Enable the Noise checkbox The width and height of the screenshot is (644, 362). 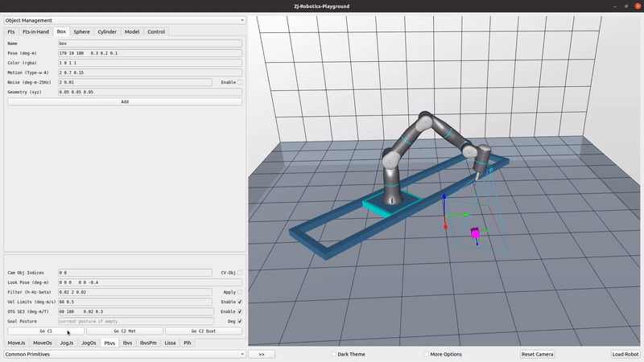(239, 82)
